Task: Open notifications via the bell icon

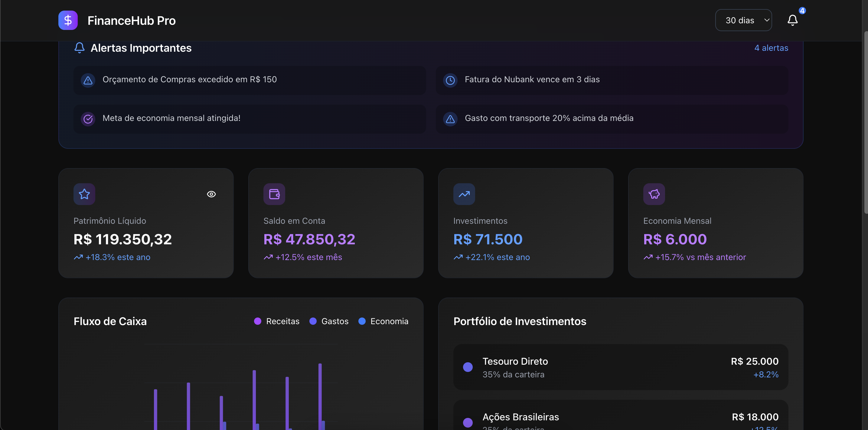Action: 792,21
